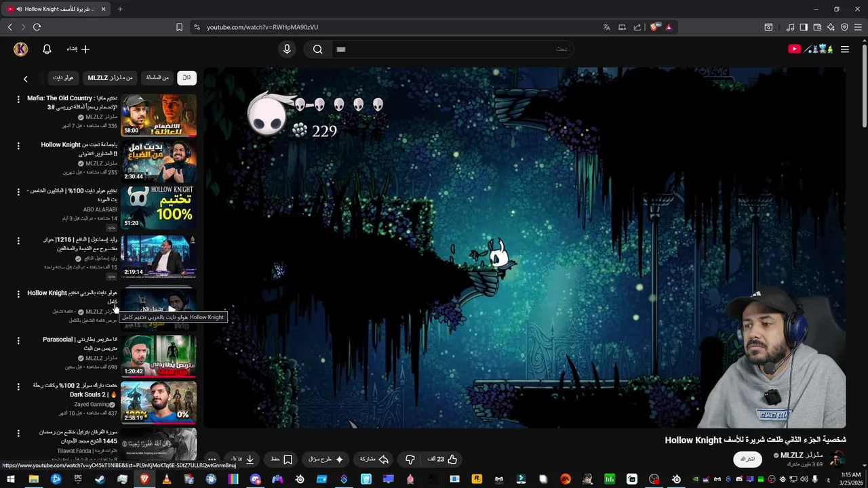Screen dimensions: 868x488
Task: Open the 2:30:44 Hollow Knight video thumbnail
Action: 159,162
